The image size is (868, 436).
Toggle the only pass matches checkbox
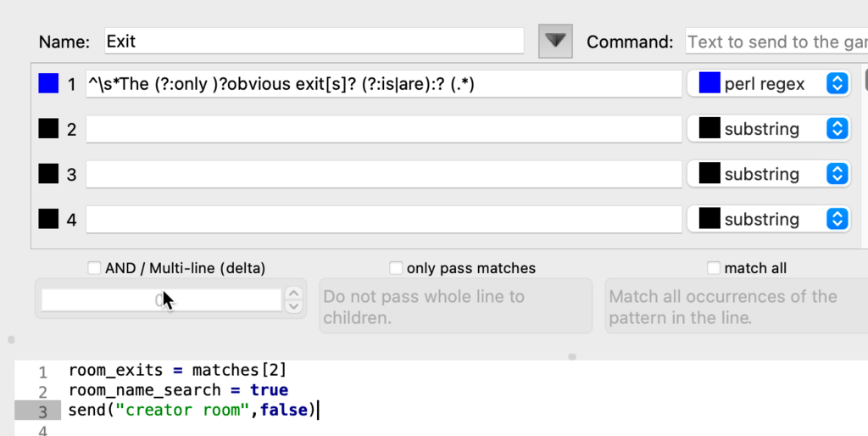[396, 268]
